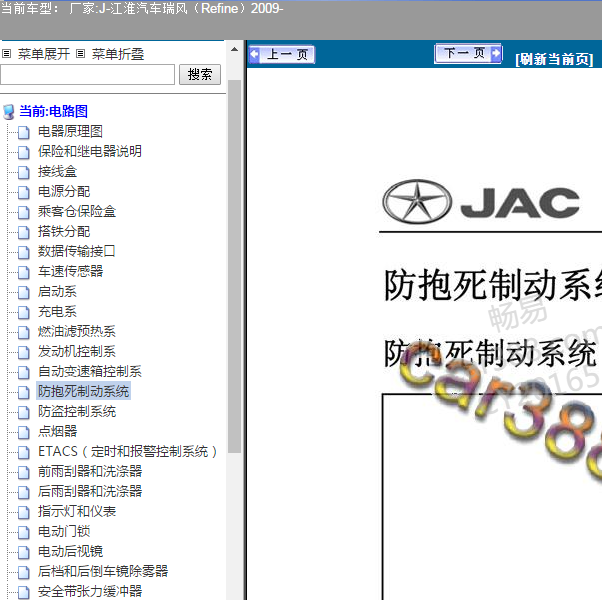Open the 菜单展开 link

(44, 54)
